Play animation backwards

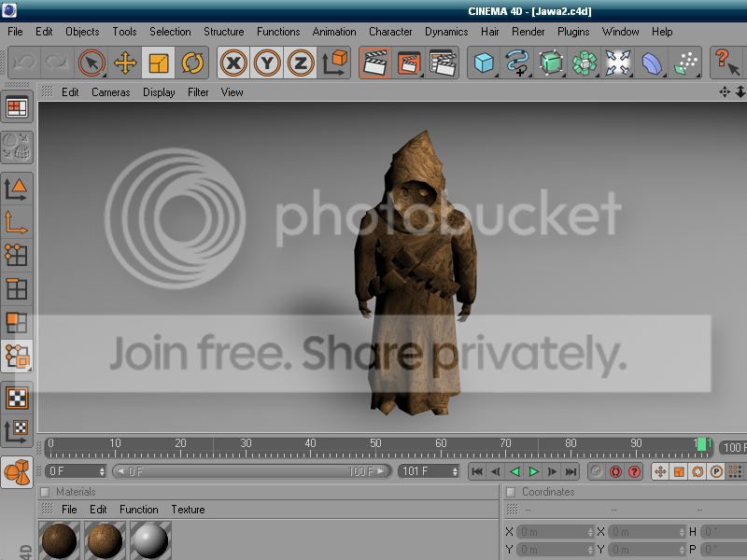[x=514, y=471]
